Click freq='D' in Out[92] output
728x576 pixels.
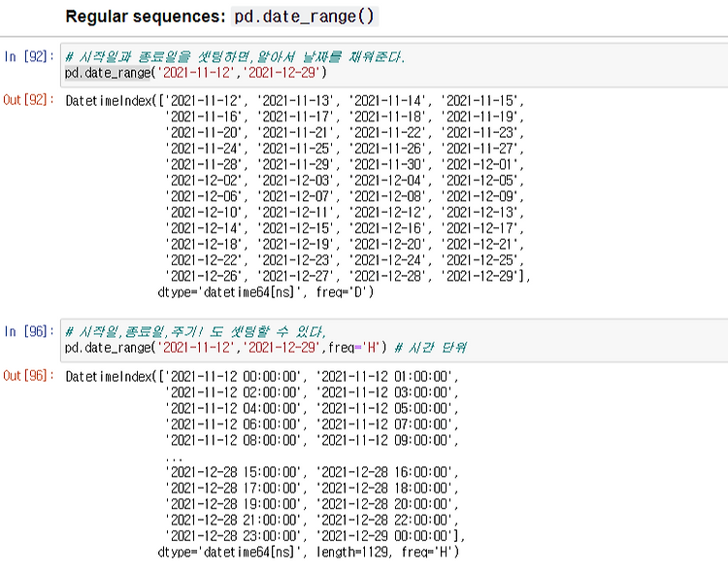(343, 292)
